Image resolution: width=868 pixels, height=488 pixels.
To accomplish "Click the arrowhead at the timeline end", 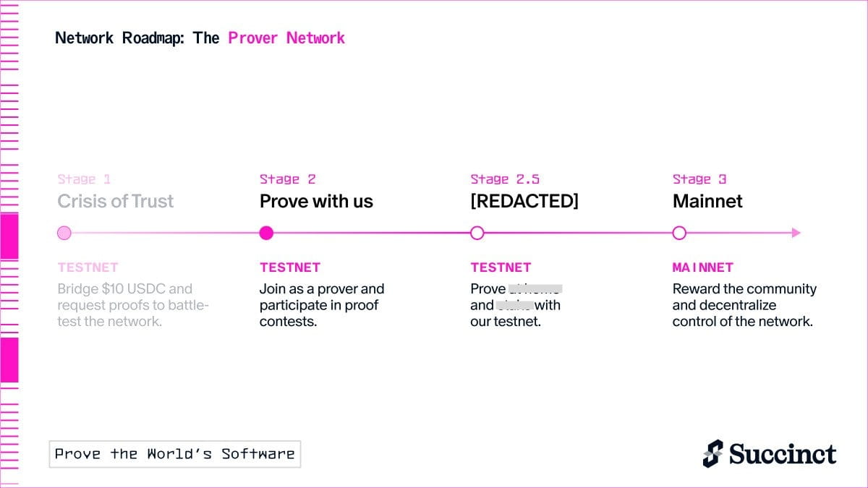I will point(796,233).
